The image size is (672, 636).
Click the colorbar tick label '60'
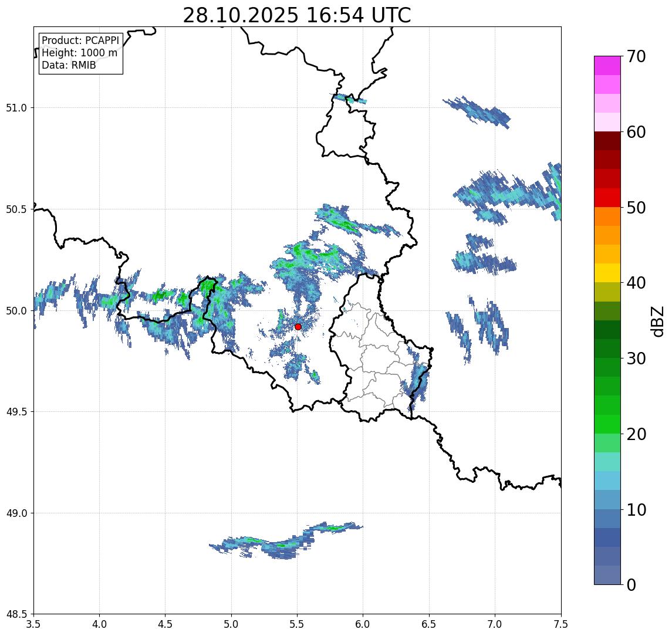(x=636, y=133)
